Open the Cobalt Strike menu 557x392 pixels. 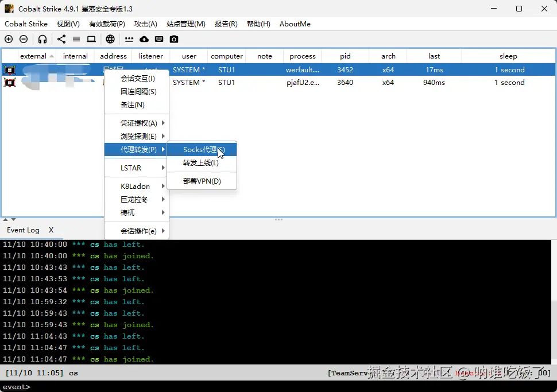click(26, 24)
